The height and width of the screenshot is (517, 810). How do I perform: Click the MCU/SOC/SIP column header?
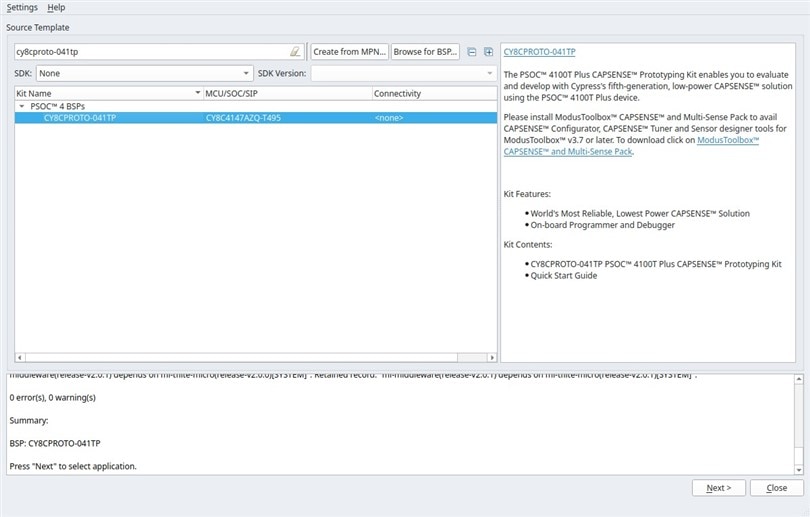click(x=288, y=93)
